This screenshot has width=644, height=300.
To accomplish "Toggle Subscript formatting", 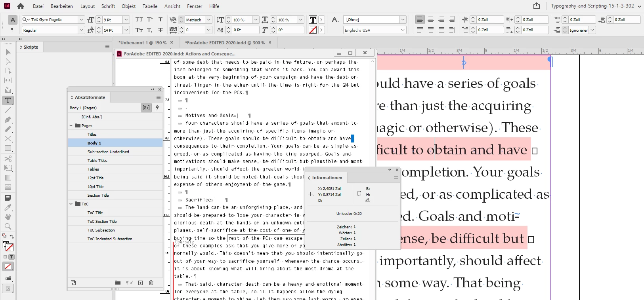I will click(150, 30).
